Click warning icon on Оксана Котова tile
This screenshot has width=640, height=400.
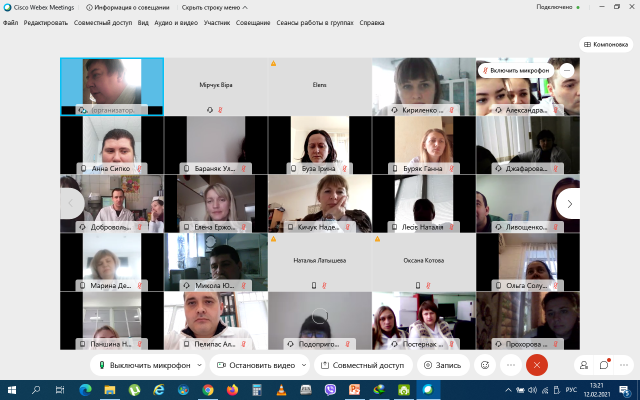click(378, 239)
